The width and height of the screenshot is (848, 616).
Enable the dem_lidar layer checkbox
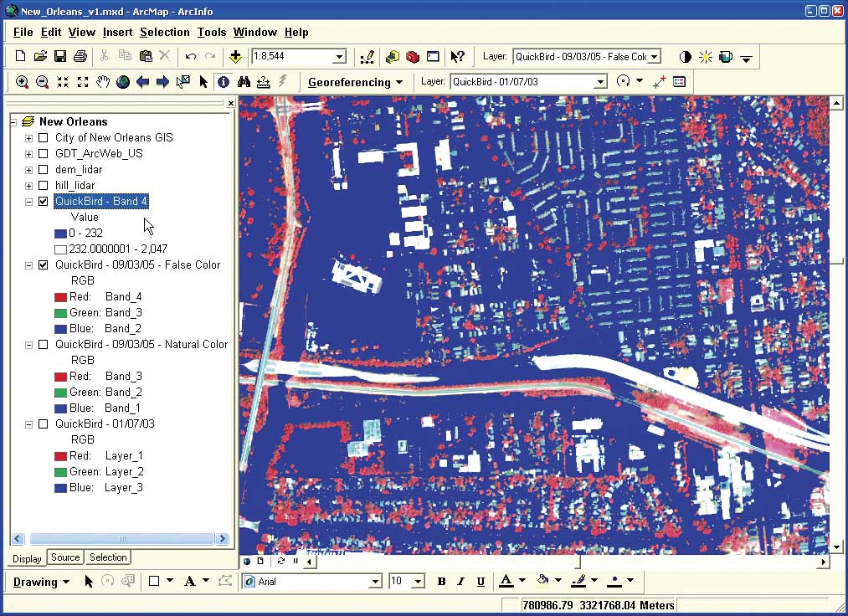click(44, 170)
